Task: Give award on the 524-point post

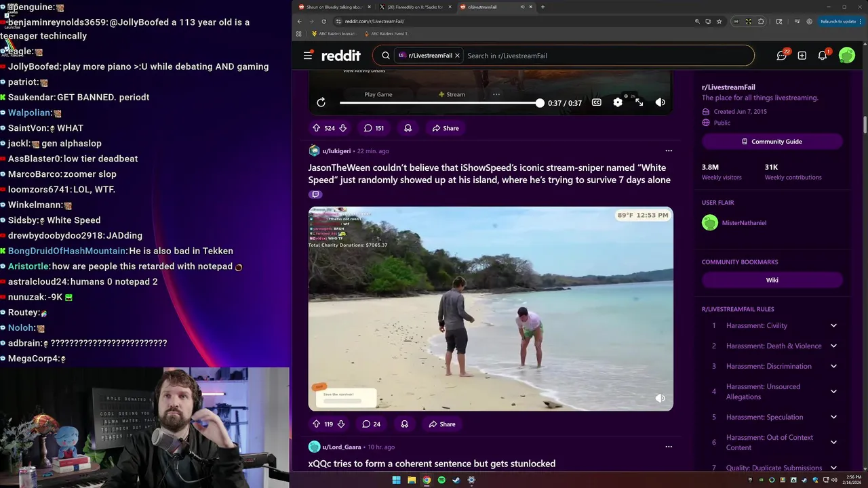Action: click(408, 128)
